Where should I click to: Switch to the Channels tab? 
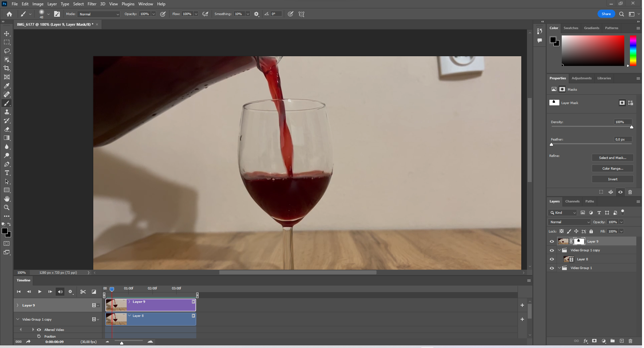click(x=572, y=201)
